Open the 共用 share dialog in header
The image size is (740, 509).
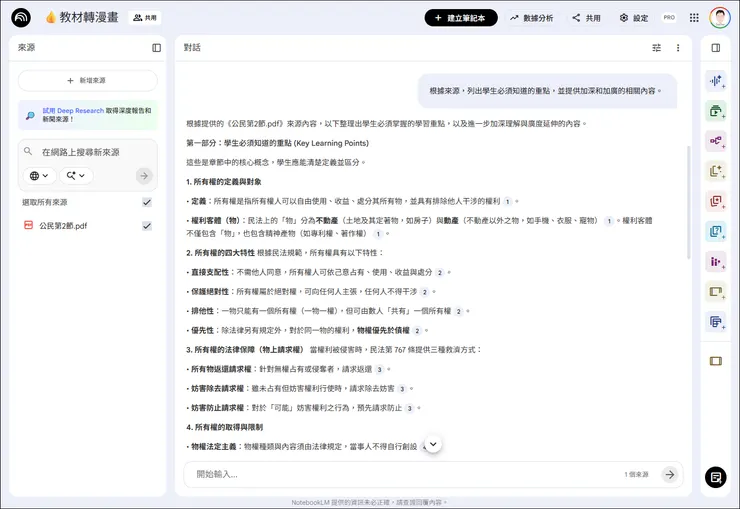(x=587, y=18)
